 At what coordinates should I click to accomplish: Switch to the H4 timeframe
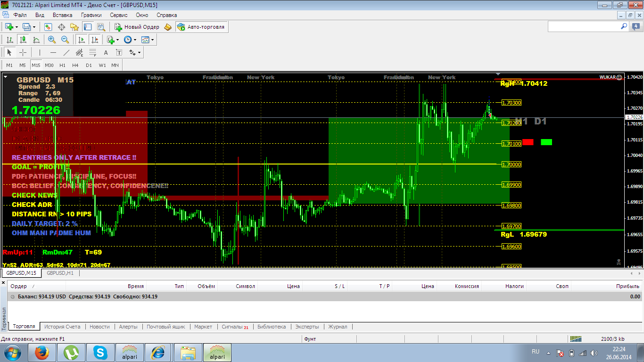pos(75,65)
